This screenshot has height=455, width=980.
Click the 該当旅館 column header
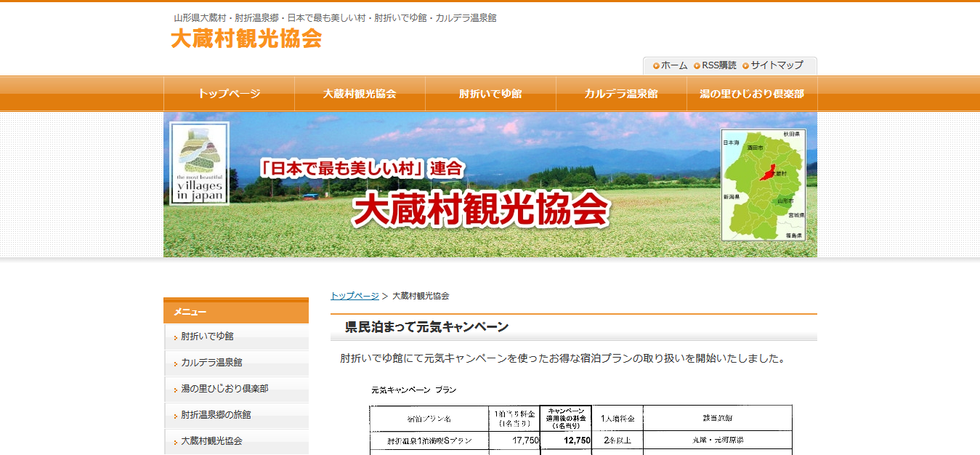tap(718, 419)
